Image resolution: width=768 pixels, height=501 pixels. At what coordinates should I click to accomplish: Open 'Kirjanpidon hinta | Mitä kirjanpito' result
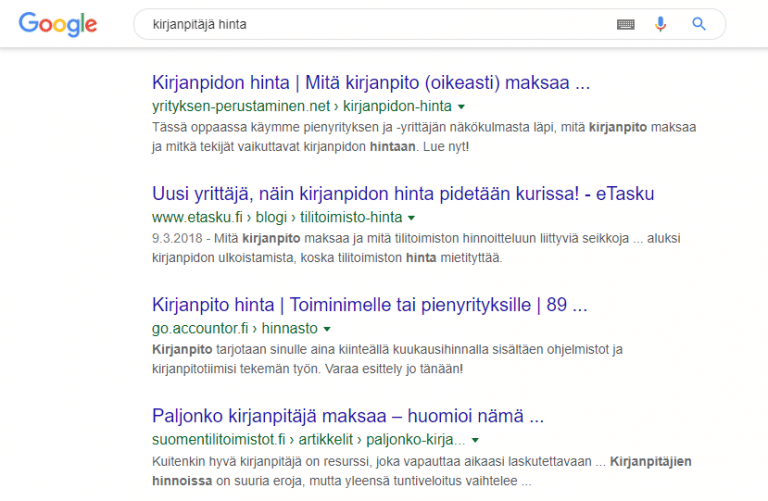pyautogui.click(x=371, y=82)
